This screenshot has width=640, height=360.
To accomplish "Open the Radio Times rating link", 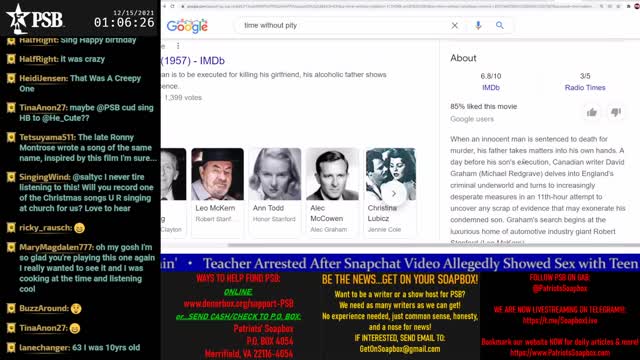I will point(585,87).
